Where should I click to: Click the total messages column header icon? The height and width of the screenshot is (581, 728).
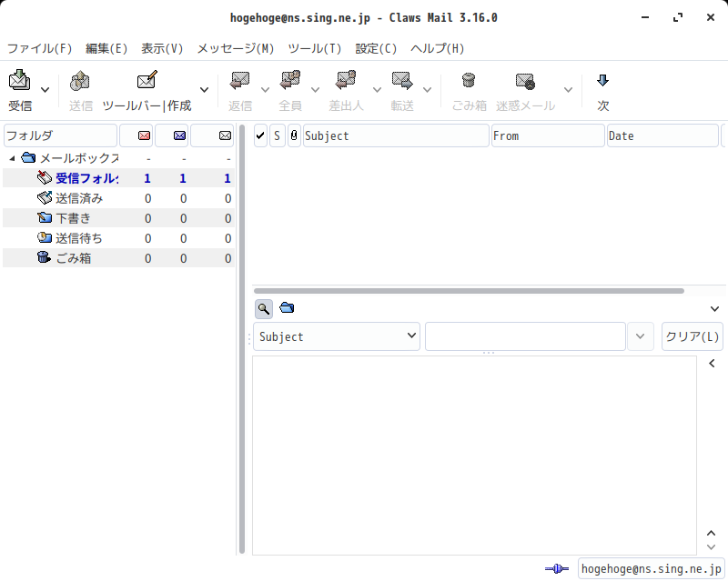(x=225, y=135)
